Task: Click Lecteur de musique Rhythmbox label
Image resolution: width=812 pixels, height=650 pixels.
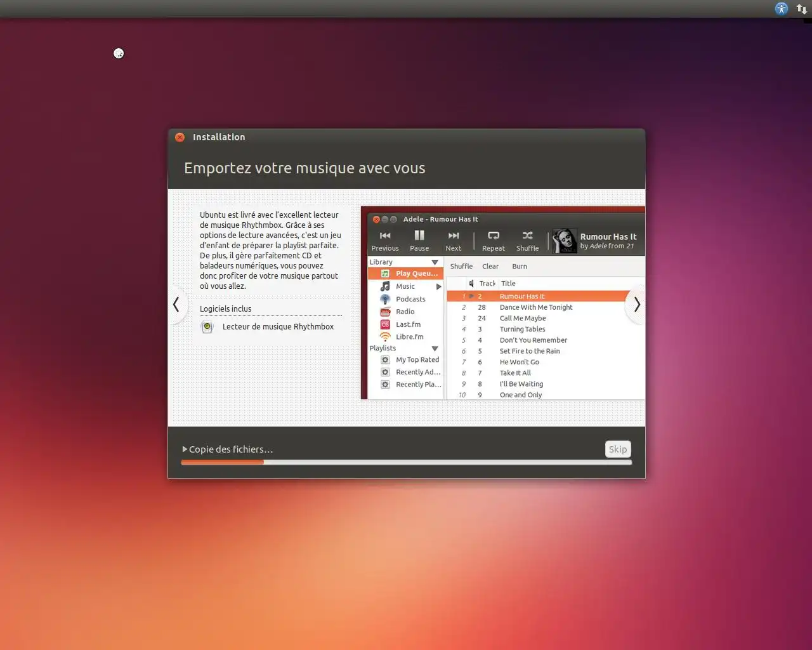Action: [x=278, y=327]
